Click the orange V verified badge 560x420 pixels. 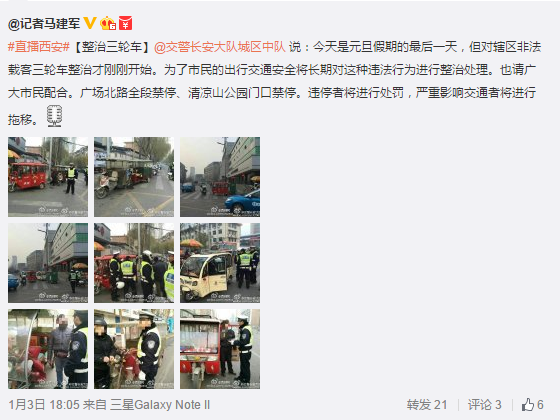pyautogui.click(x=90, y=23)
